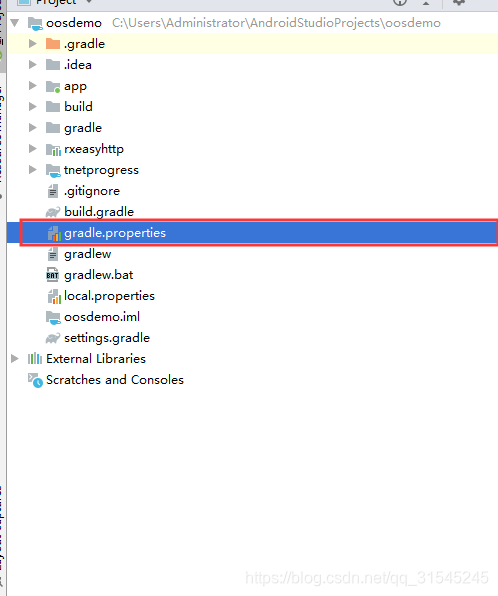Open the gear settings icon in header
The height and width of the screenshot is (596, 498).
[459, 2]
